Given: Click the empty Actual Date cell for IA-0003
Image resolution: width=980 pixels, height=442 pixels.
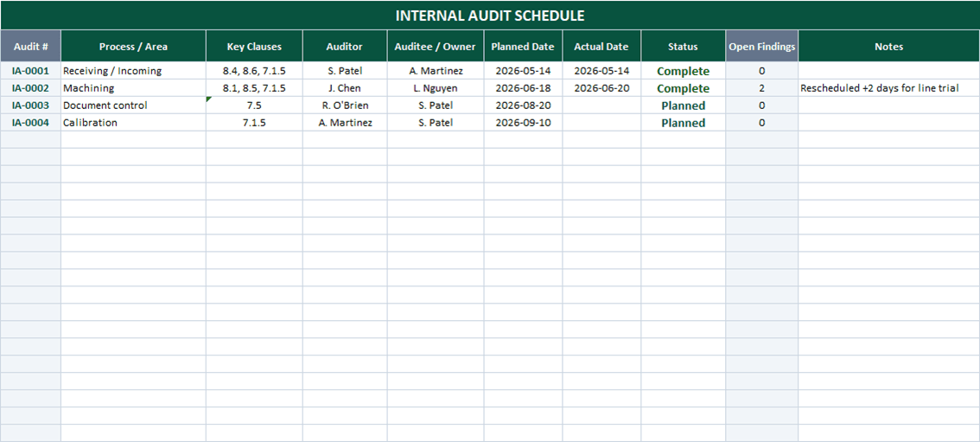Looking at the screenshot, I should [x=601, y=105].
